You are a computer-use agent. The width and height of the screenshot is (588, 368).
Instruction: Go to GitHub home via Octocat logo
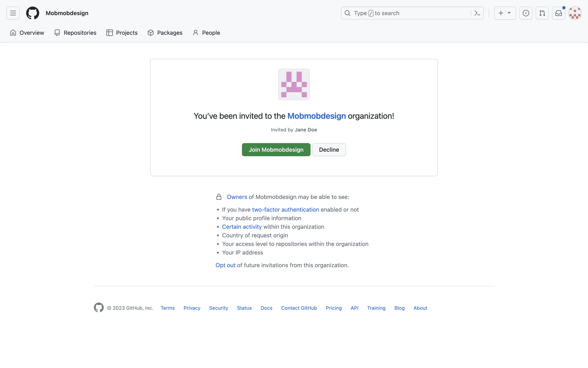[32, 13]
